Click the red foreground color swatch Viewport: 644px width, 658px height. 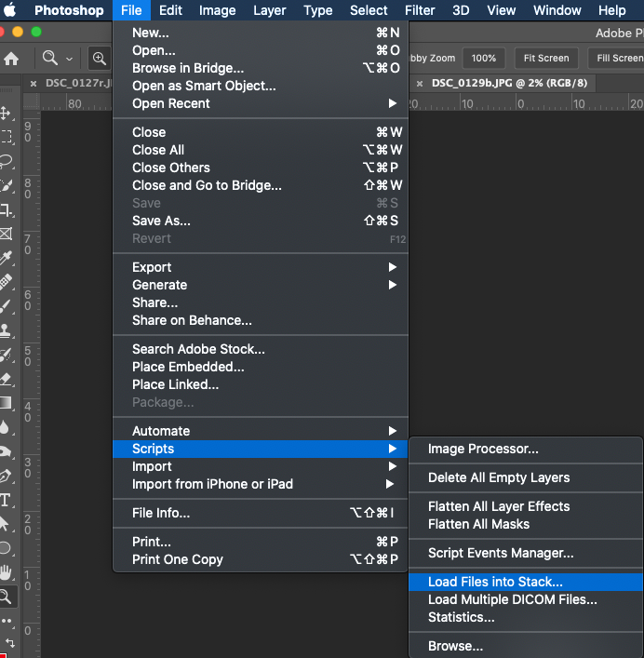click(x=4, y=653)
